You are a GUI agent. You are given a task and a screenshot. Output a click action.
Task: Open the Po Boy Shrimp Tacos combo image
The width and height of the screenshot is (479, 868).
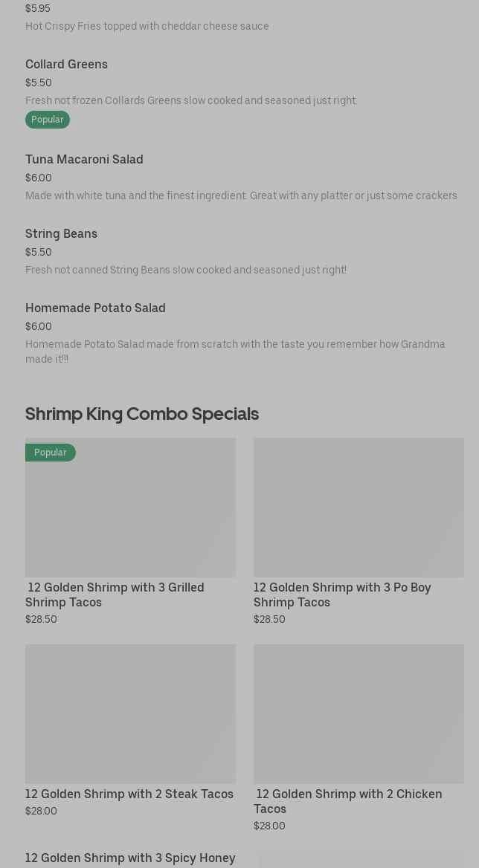pos(359,508)
